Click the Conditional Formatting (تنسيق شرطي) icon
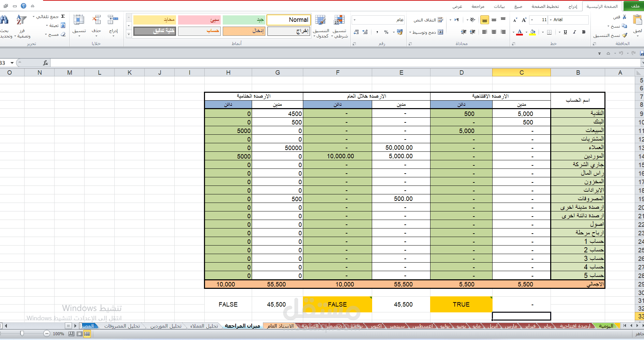 339,20
